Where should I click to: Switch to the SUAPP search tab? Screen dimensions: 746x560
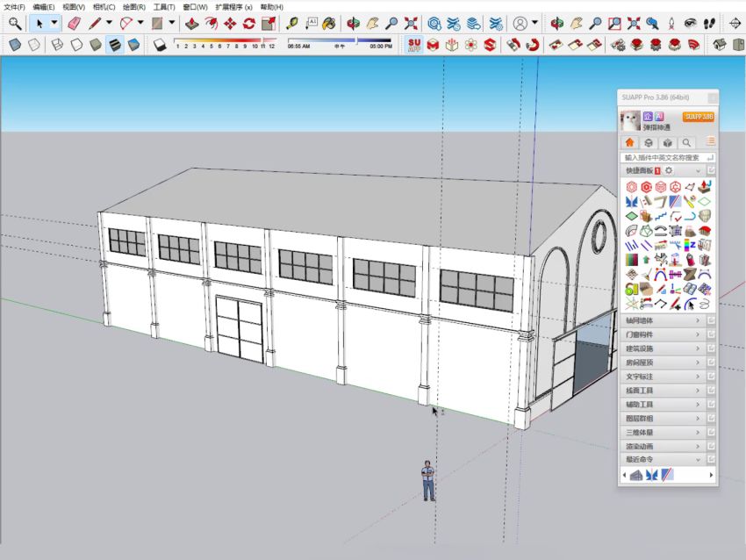coord(686,142)
